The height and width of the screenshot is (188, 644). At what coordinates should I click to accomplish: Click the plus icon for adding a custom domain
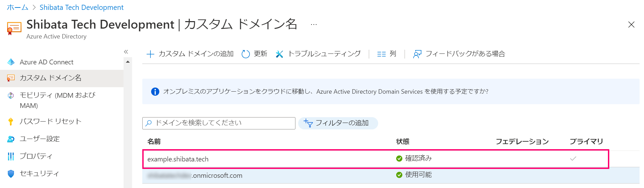pos(150,54)
